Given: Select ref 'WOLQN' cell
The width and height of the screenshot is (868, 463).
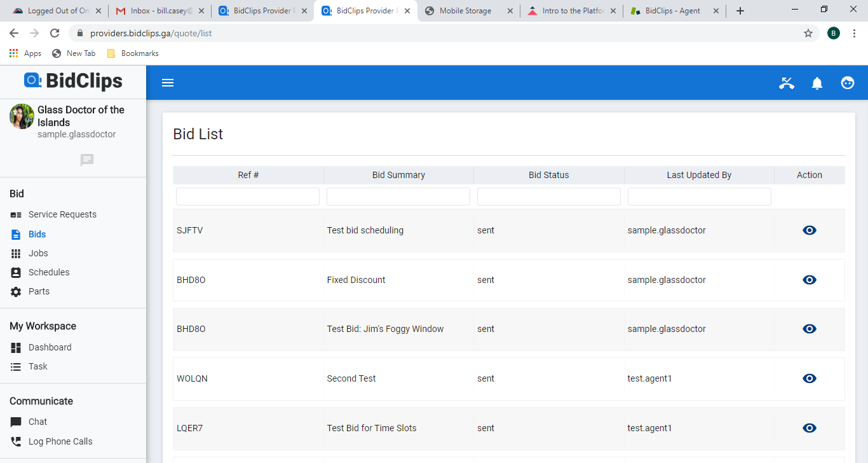Looking at the screenshot, I should 192,378.
